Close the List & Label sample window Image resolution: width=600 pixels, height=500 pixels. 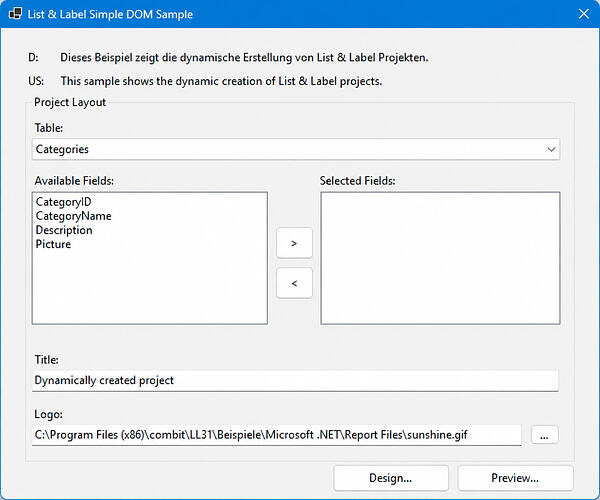[x=584, y=14]
